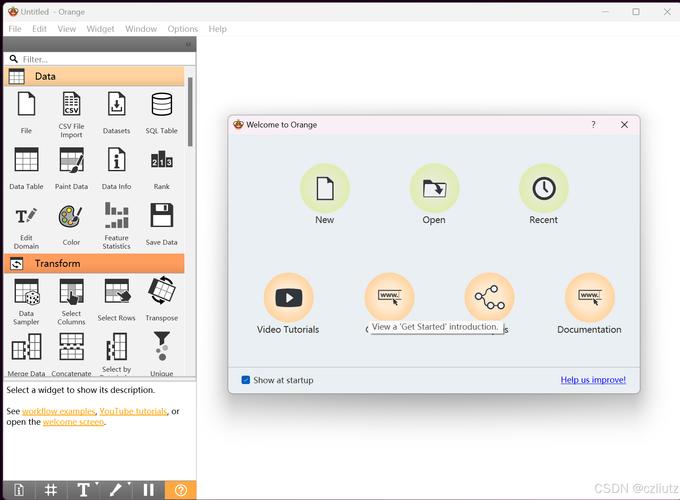Viewport: 680px width, 500px height.
Task: Uncheck Show at startup checkbox
Action: coord(246,380)
